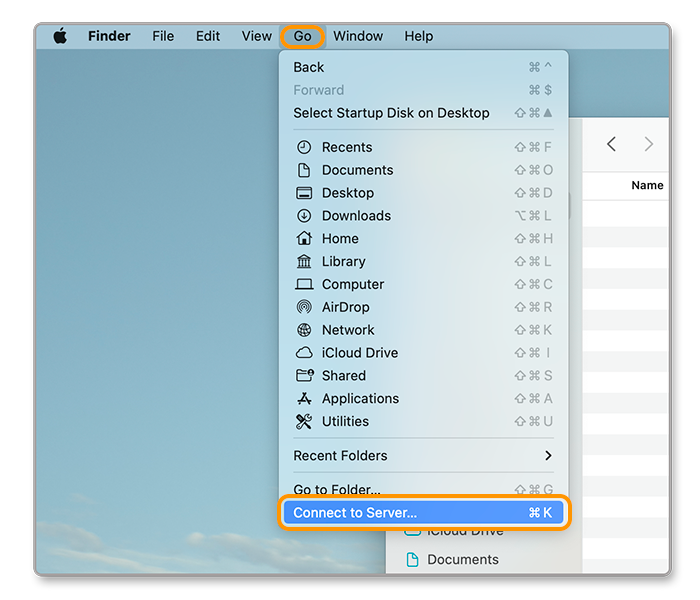
Task: Click the Network globe icon
Action: pos(304,330)
